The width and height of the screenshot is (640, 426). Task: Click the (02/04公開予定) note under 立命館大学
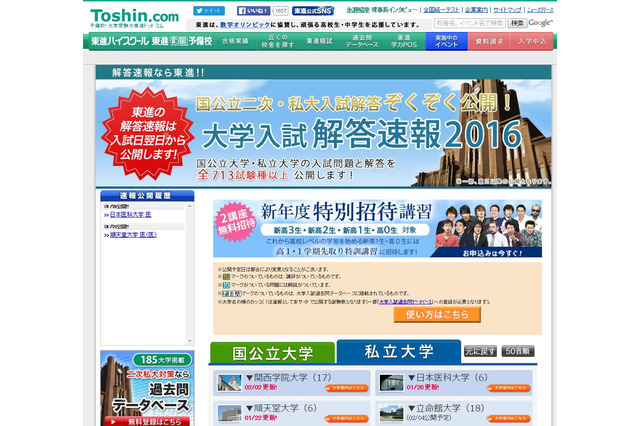click(429, 418)
